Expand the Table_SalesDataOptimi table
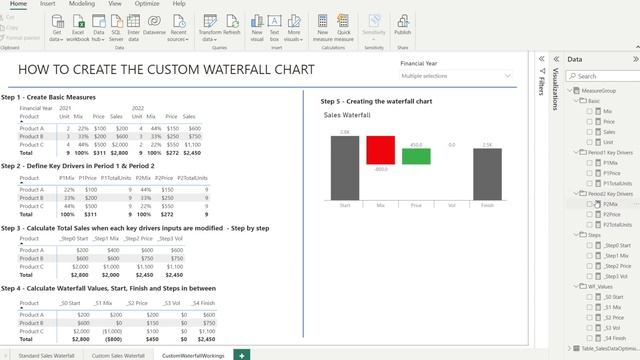 (x=570, y=348)
